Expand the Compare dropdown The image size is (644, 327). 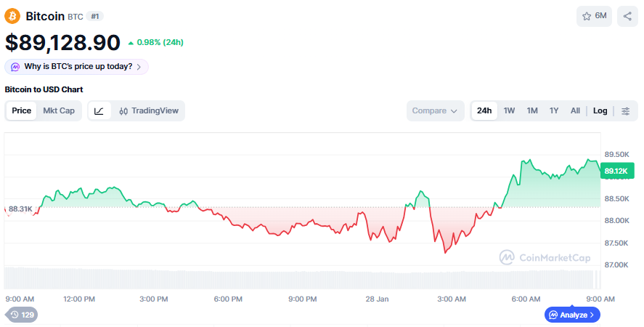click(x=434, y=110)
